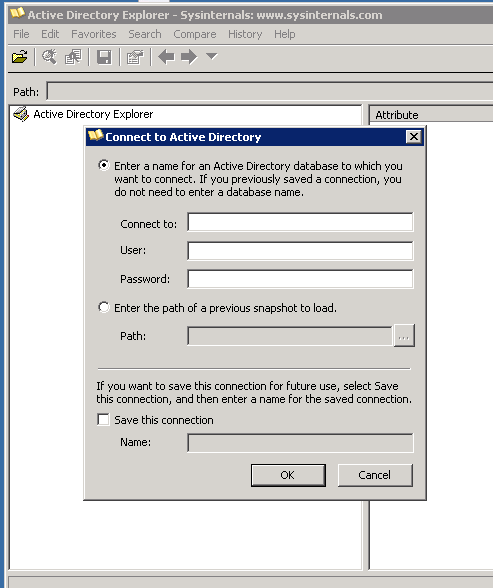Open the browse ellipsis button for snapshot path
Viewport: 493px width, 588px height.
click(404, 336)
